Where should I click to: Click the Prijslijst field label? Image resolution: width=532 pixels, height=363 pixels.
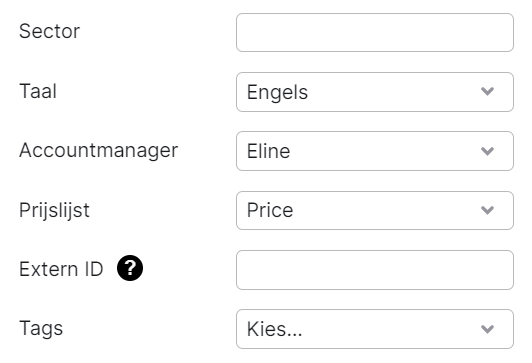(x=54, y=210)
